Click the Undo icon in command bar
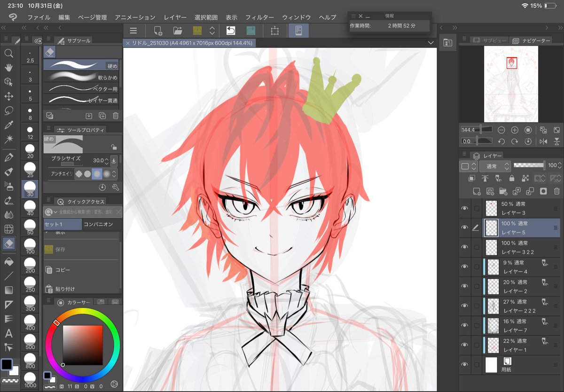The height and width of the screenshot is (392, 564). (x=231, y=31)
